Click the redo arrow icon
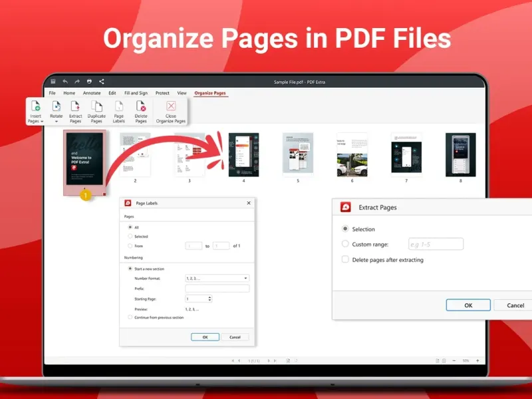Image resolution: width=532 pixels, height=399 pixels. coord(77,81)
